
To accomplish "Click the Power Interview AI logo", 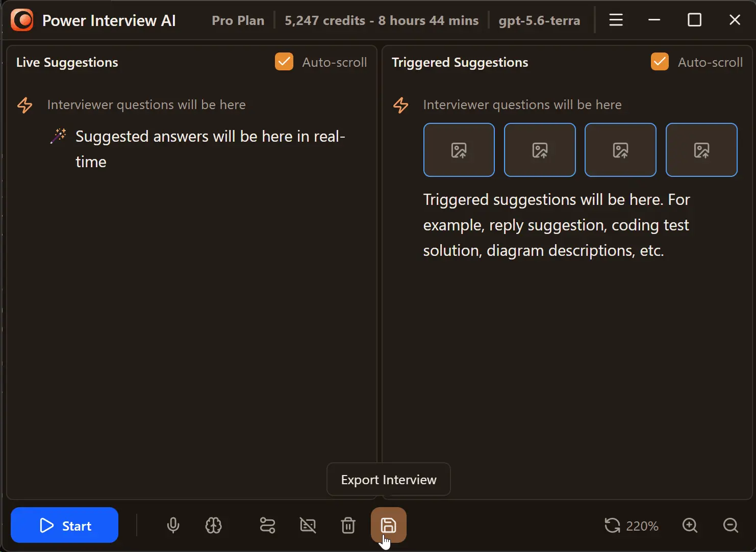I will point(22,20).
